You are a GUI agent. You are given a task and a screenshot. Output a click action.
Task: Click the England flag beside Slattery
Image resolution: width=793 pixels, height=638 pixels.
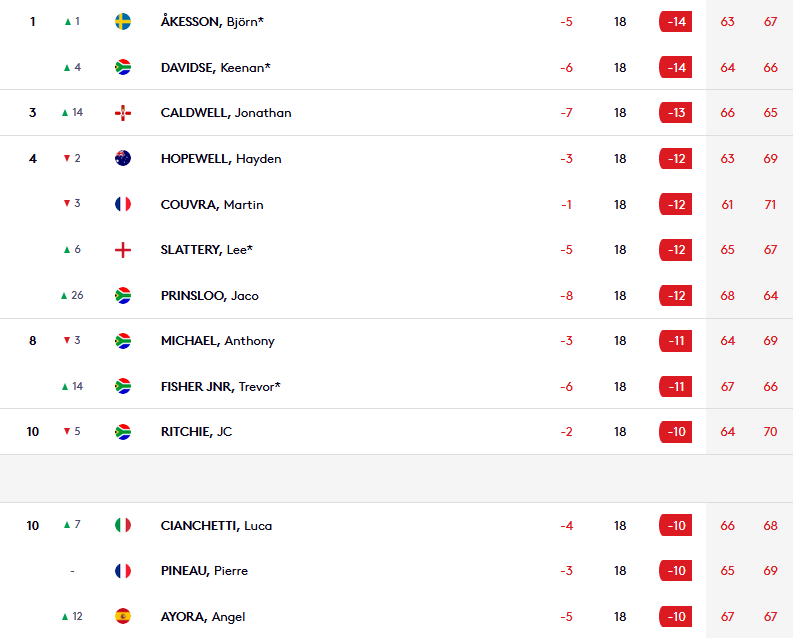pyautogui.click(x=123, y=250)
